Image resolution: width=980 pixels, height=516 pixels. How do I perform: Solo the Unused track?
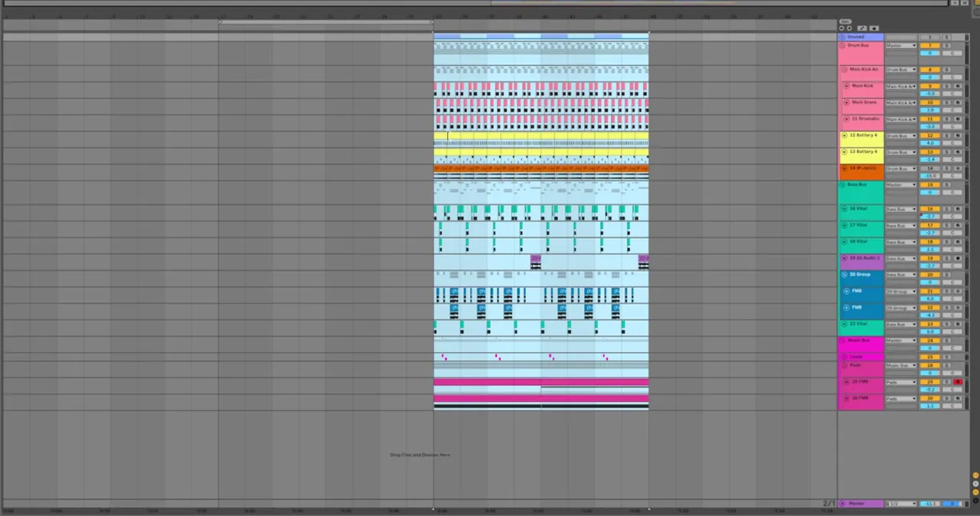tap(946, 37)
